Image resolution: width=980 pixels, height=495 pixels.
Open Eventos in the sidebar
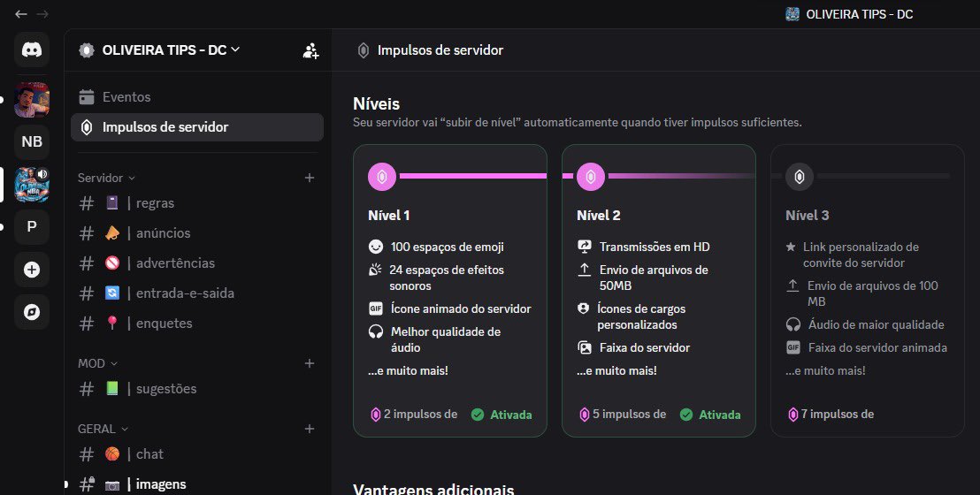point(197,97)
